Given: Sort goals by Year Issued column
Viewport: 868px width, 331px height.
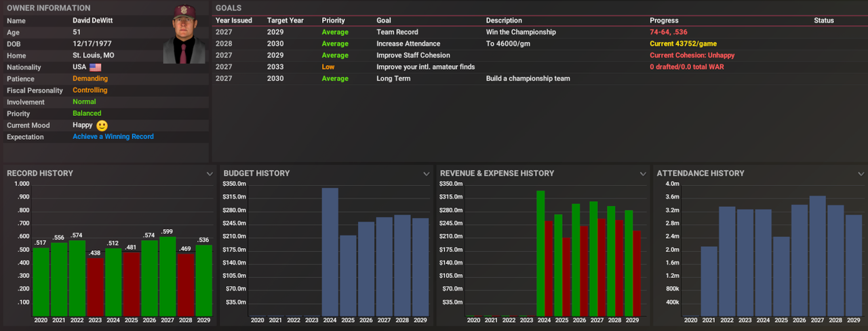Looking at the screenshot, I should (x=234, y=20).
